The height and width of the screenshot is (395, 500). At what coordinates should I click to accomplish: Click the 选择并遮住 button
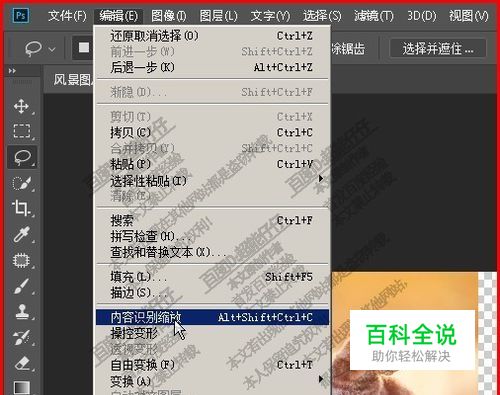(438, 49)
